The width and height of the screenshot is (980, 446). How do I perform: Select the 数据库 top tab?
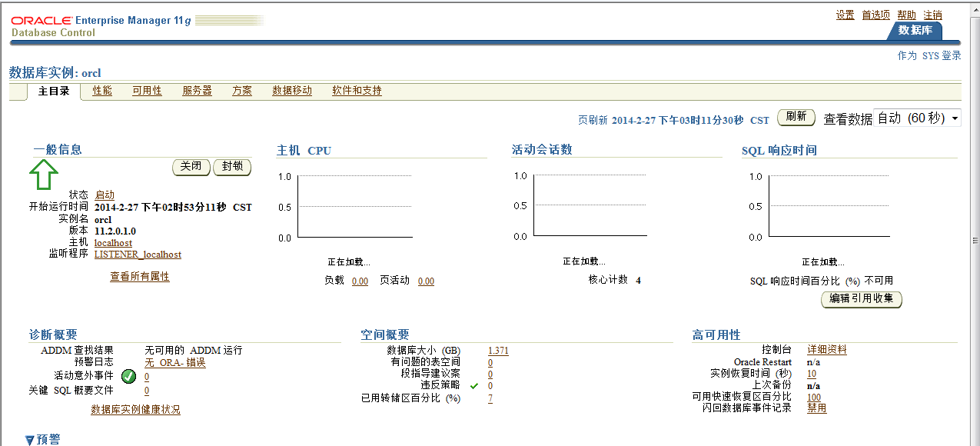[x=915, y=30]
